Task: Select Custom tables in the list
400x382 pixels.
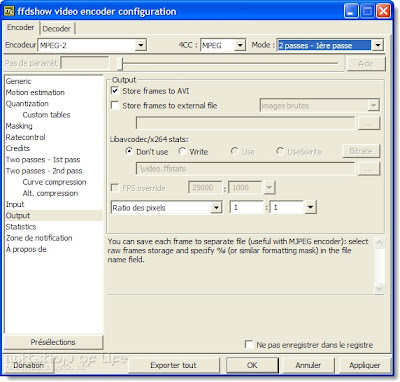Action: click(x=46, y=115)
